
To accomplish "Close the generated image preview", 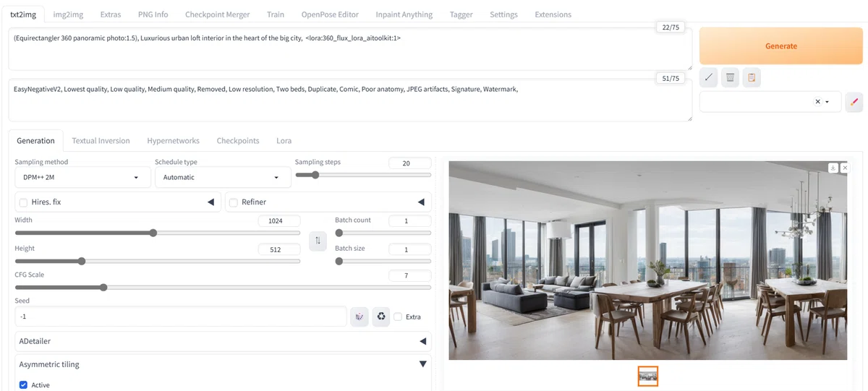I will 845,168.
